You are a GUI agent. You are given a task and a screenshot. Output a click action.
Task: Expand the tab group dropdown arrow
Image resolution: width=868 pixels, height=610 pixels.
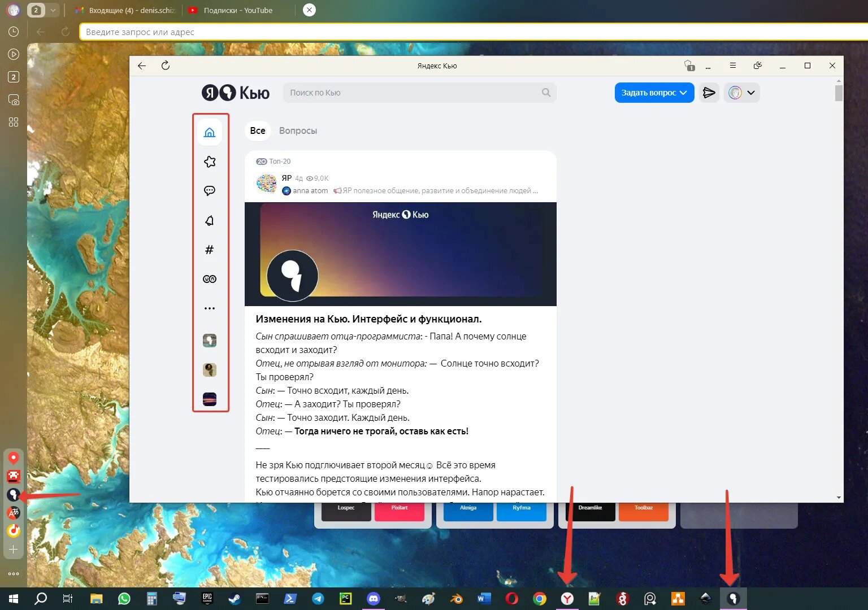[53, 10]
